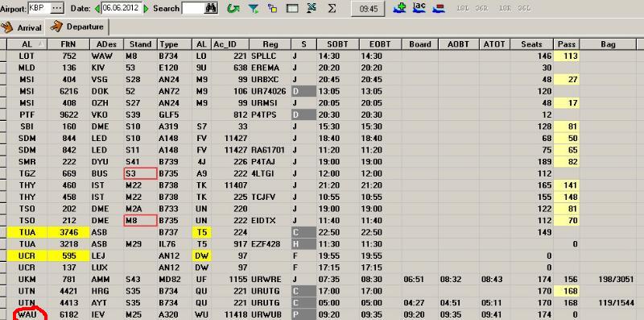Viewport: 644px width, 320px height.
Task: Click the Bag column header
Action: (x=608, y=44)
